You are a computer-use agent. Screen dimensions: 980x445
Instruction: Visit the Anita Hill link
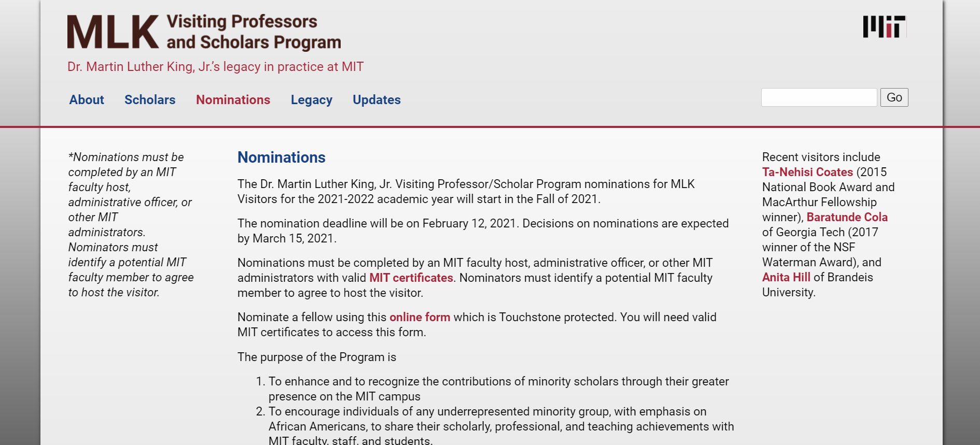click(786, 277)
